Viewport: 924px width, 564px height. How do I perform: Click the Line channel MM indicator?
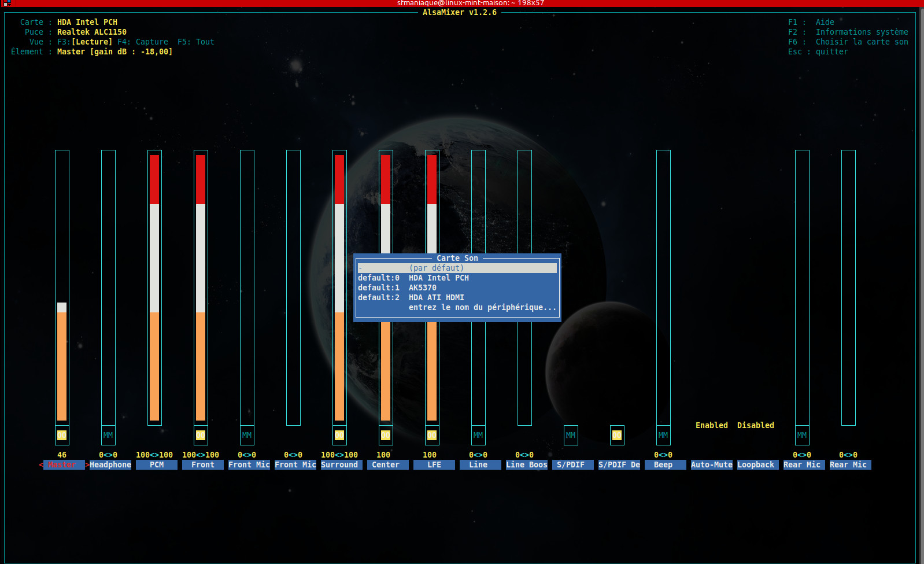tap(478, 436)
